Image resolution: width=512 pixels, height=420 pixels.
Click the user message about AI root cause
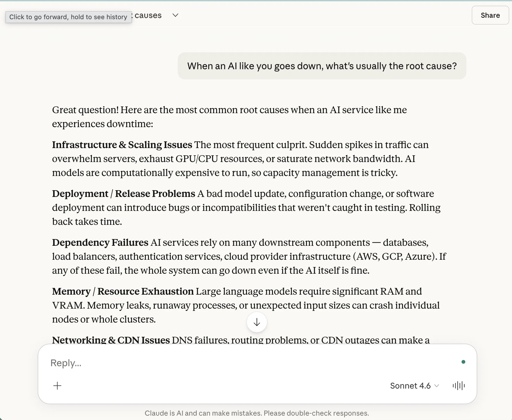pyautogui.click(x=322, y=66)
